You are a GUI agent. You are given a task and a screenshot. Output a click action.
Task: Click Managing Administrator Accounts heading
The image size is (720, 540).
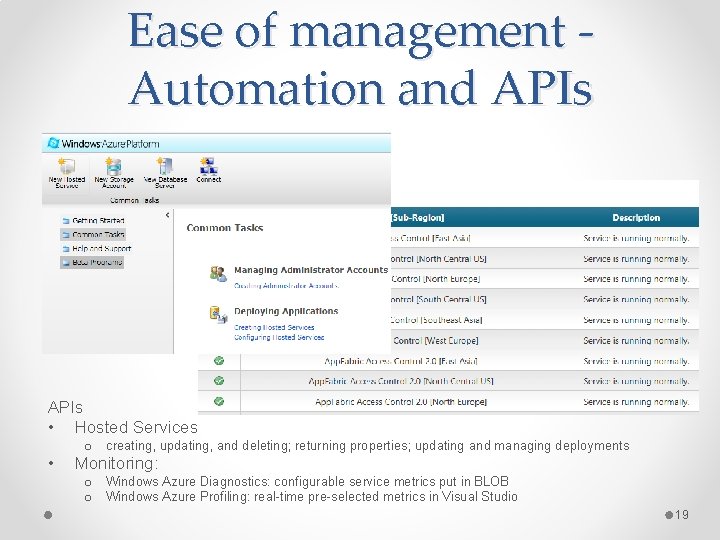311,270
